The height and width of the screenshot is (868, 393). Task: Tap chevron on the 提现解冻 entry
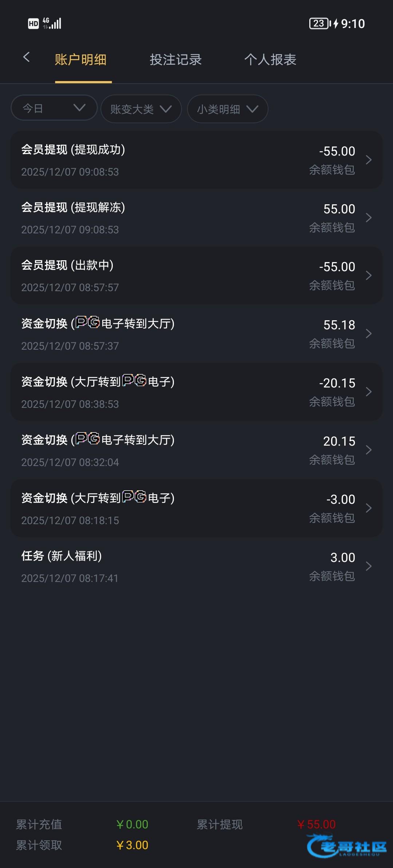pyautogui.click(x=368, y=218)
